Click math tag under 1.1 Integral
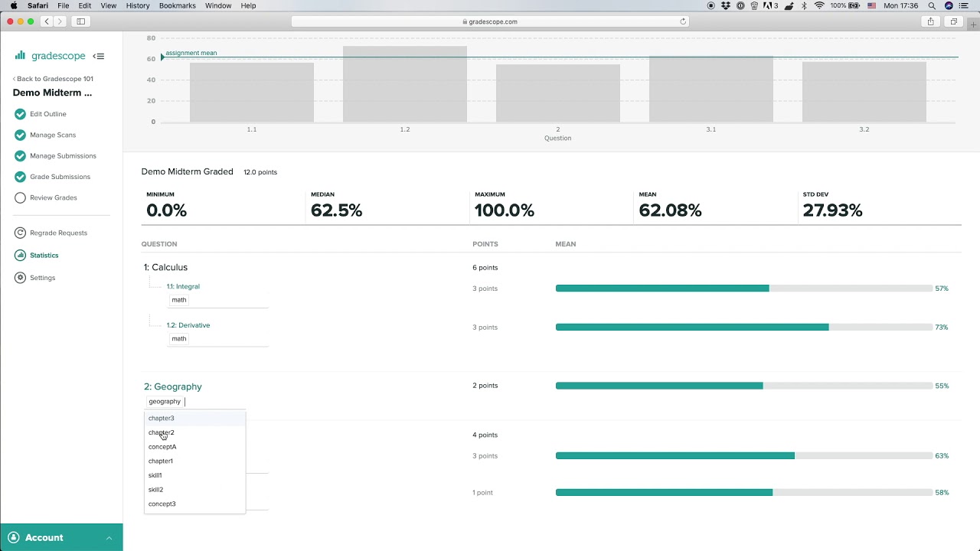 179,300
